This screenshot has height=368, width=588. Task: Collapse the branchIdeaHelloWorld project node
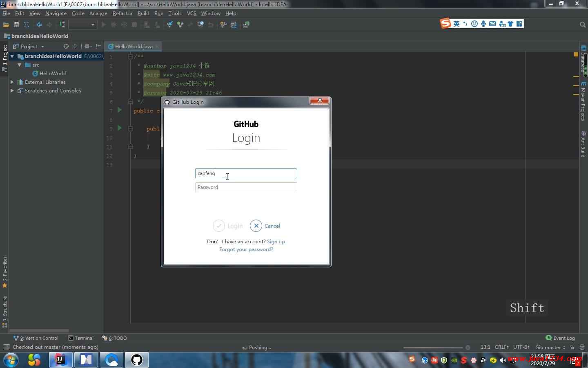12,56
